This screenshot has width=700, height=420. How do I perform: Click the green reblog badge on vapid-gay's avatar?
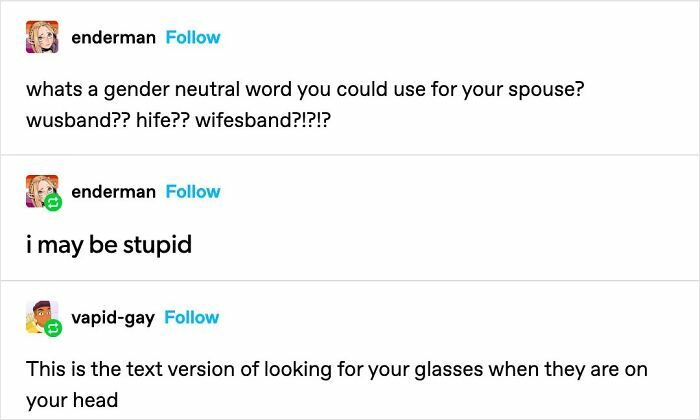53,329
